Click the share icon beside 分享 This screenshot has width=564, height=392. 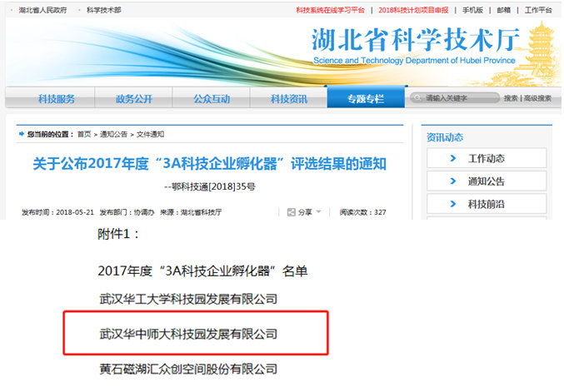coord(291,212)
